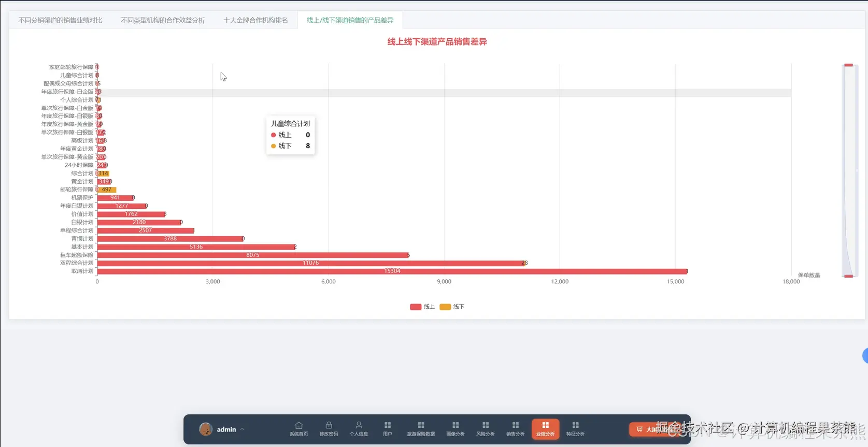Click the 年度黄金计划 axis label
Image resolution: width=868 pixels, height=447 pixels.
77,149
